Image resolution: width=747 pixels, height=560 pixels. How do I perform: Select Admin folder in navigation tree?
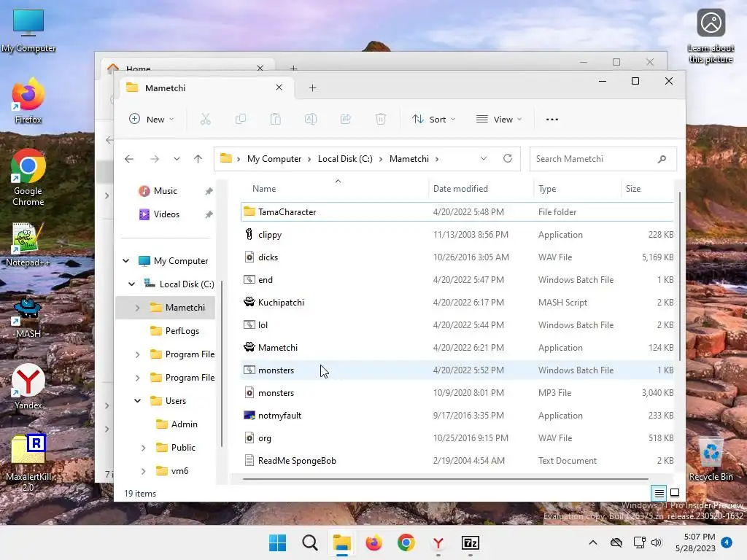[x=184, y=424]
